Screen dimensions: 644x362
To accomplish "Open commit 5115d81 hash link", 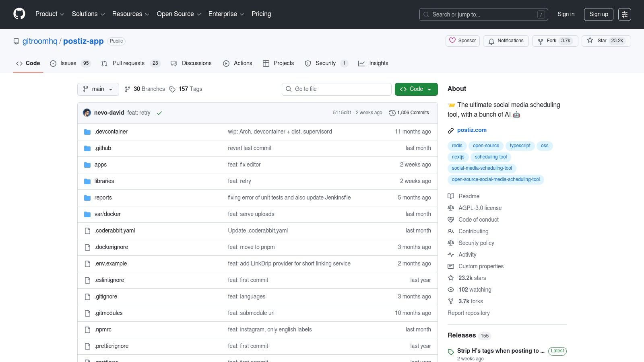I will [x=342, y=113].
